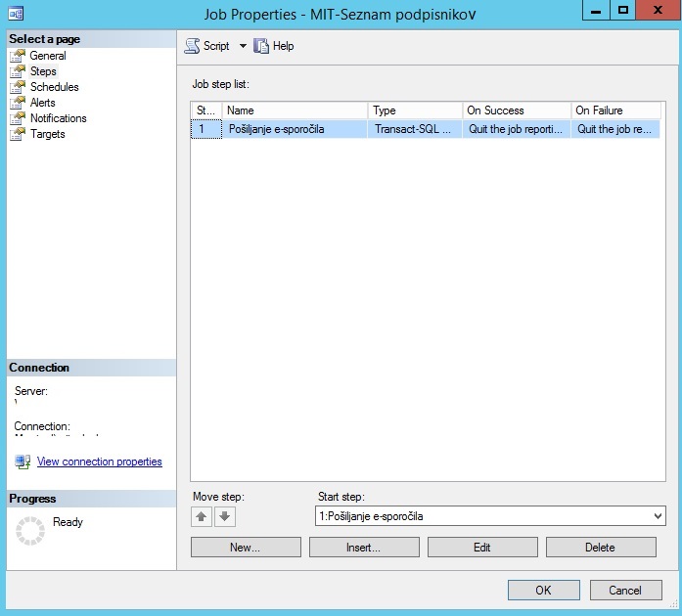Click the On Success column header

pyautogui.click(x=517, y=110)
